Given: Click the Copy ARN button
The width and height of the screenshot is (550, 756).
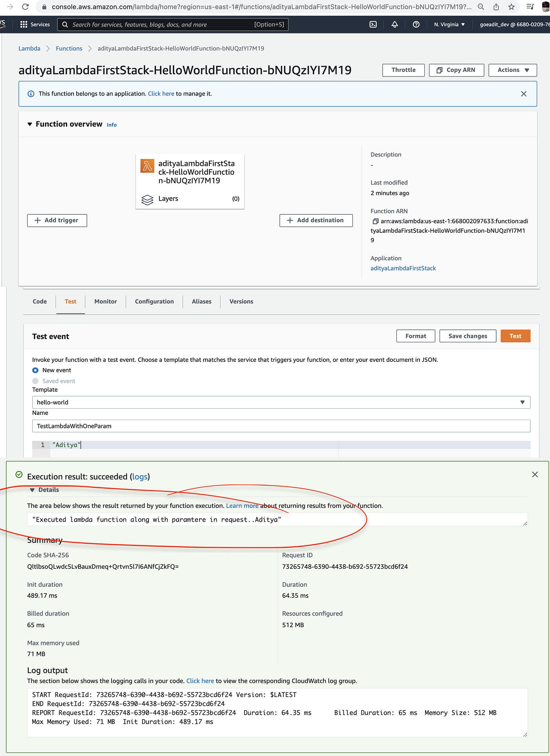Looking at the screenshot, I should (x=456, y=70).
